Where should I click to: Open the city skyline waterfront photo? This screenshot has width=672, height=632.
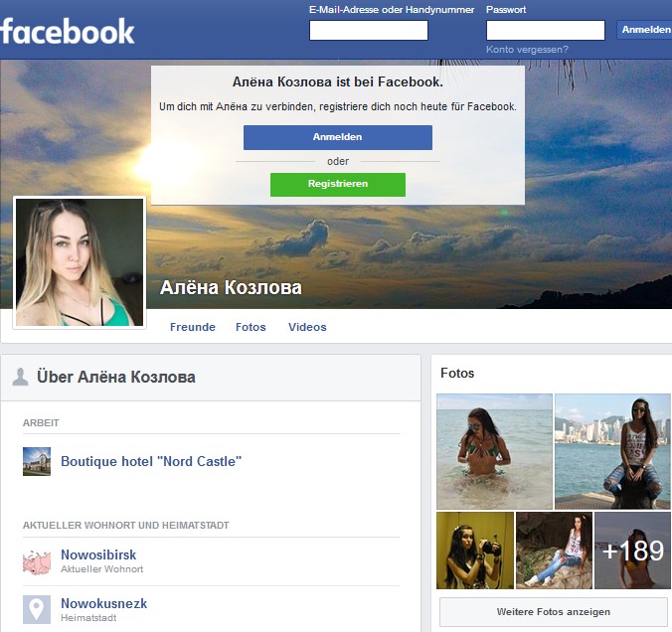pos(612,451)
